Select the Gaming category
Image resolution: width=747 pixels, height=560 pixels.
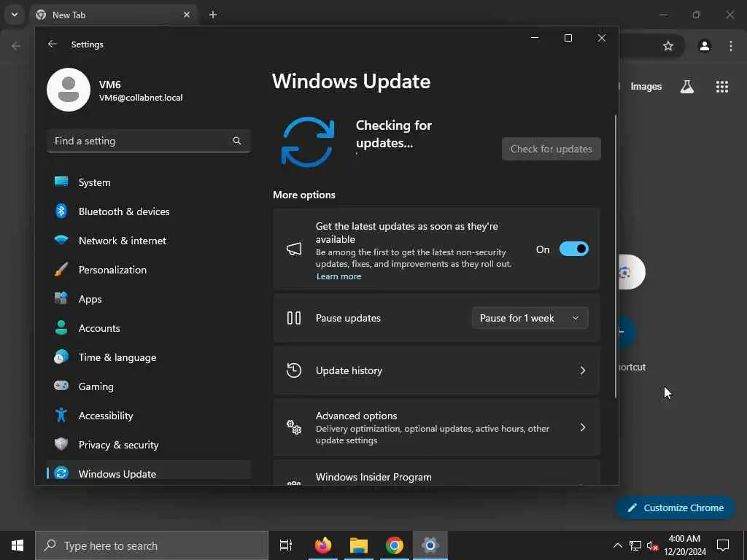tap(149, 386)
